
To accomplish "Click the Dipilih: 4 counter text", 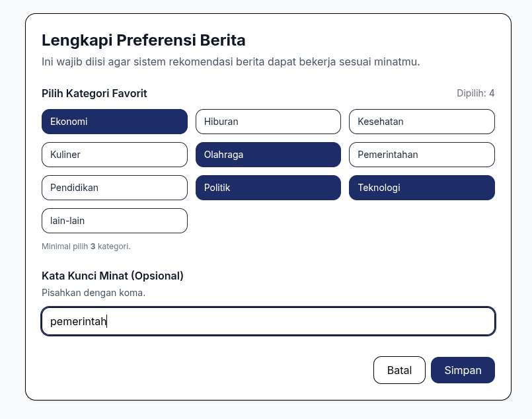I will pyautogui.click(x=476, y=93).
